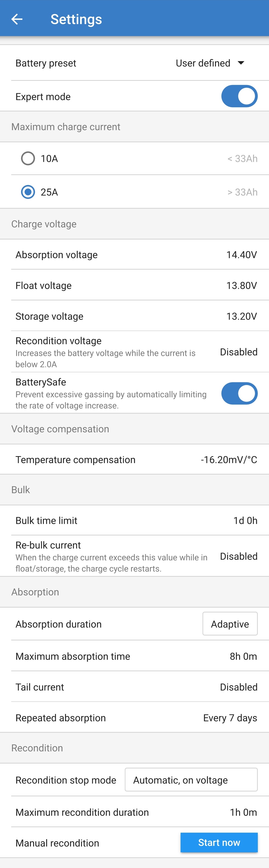The height and width of the screenshot is (868, 269).
Task: Open the Recondition stop mode selector
Action: point(191,780)
